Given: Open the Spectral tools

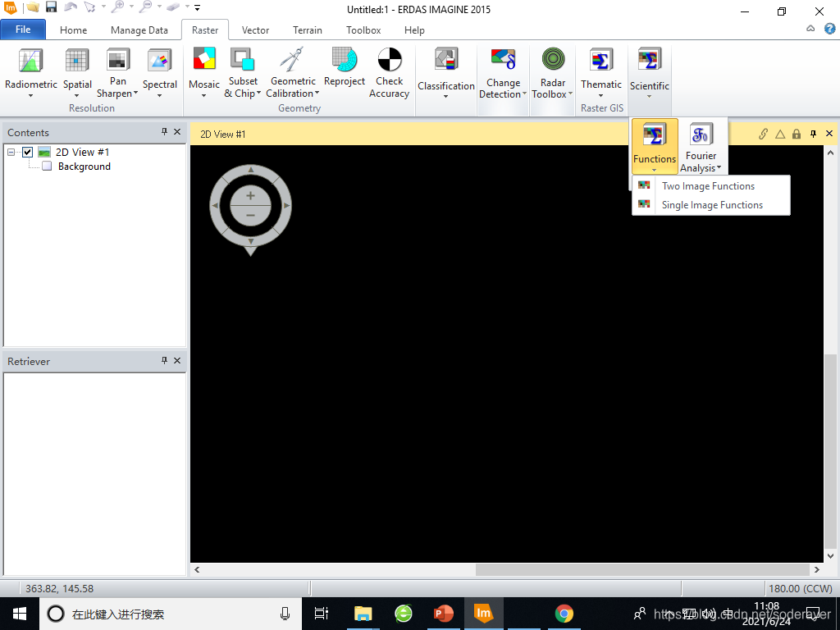Looking at the screenshot, I should coord(160,72).
